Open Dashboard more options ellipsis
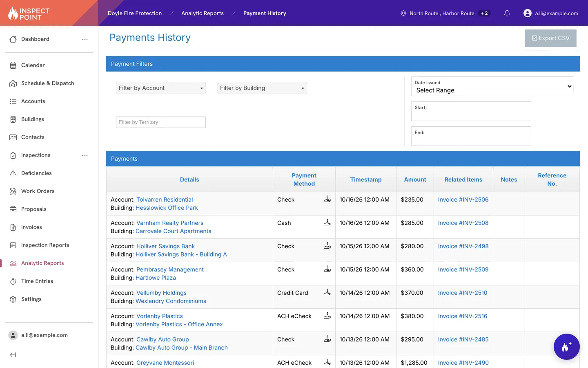588x368 pixels. 85,39
